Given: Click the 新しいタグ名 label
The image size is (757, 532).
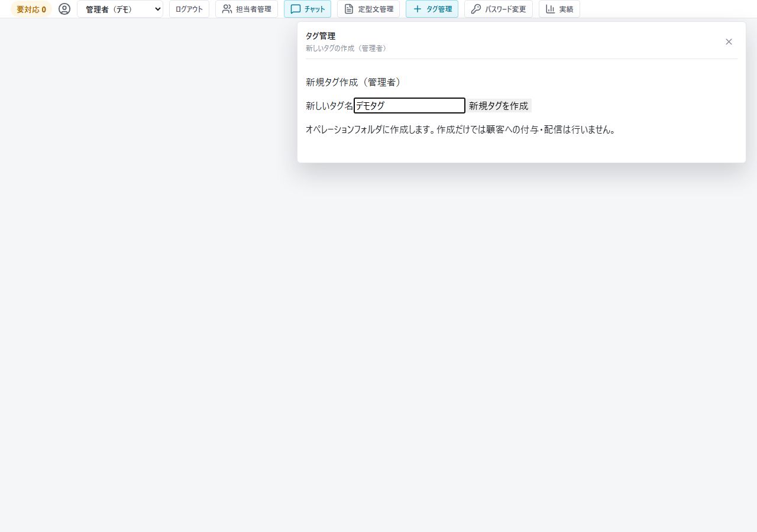Looking at the screenshot, I should (x=329, y=106).
